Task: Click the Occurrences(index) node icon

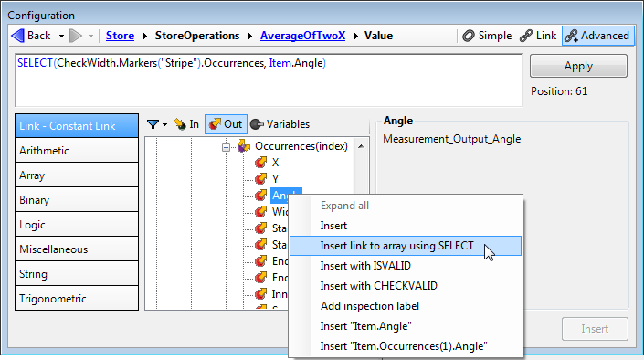Action: point(244,146)
